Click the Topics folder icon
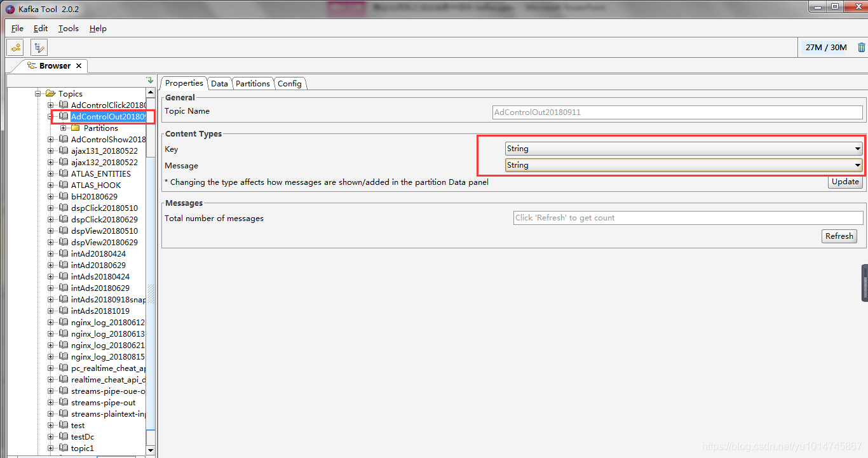 point(51,93)
